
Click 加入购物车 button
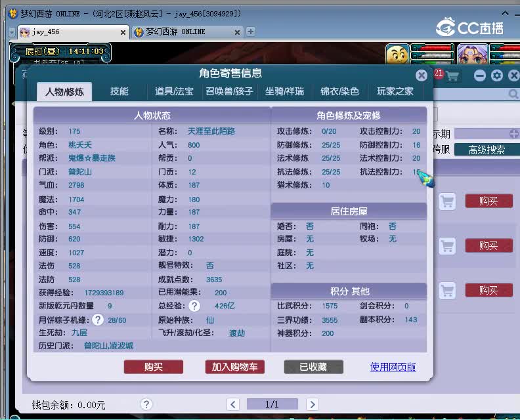[235, 367]
